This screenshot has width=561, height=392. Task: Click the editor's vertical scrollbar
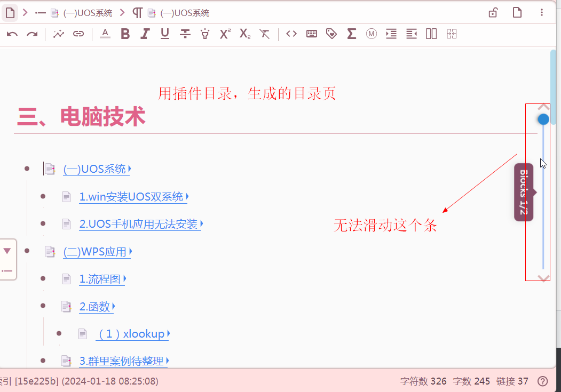pyautogui.click(x=554, y=87)
